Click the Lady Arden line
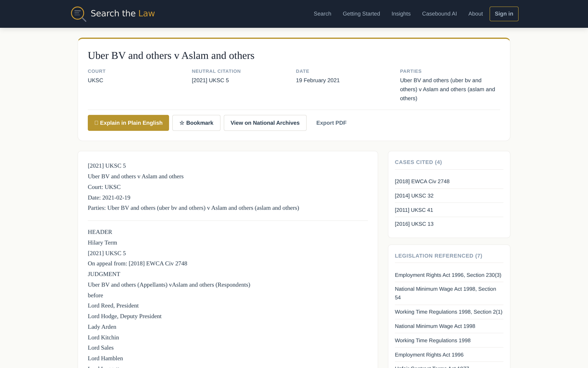Viewport: 588px width, 368px height. [x=102, y=327]
